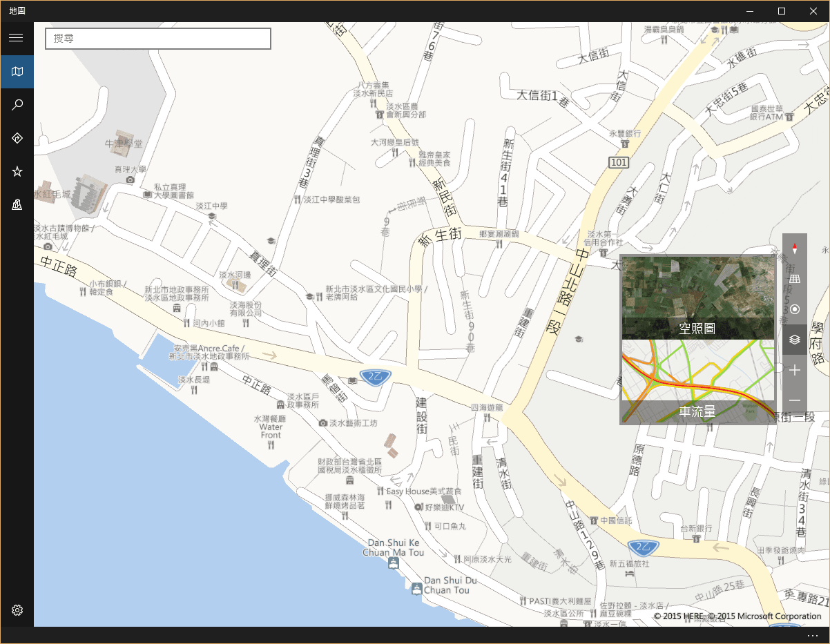Tilt the map with the grid control
Image resolution: width=830 pixels, height=644 pixels.
[x=794, y=279]
